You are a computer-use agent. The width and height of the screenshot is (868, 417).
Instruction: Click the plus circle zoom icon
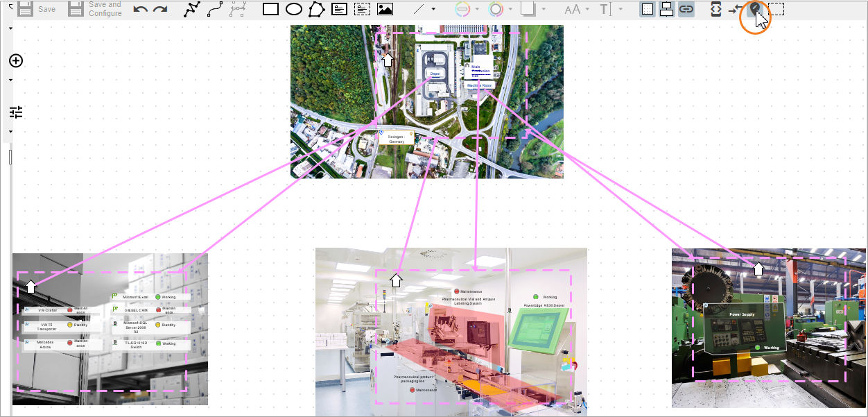(16, 60)
